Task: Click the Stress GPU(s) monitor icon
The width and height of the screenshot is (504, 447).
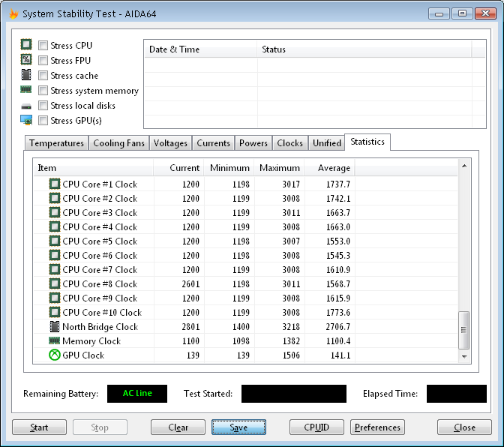Action: point(26,120)
